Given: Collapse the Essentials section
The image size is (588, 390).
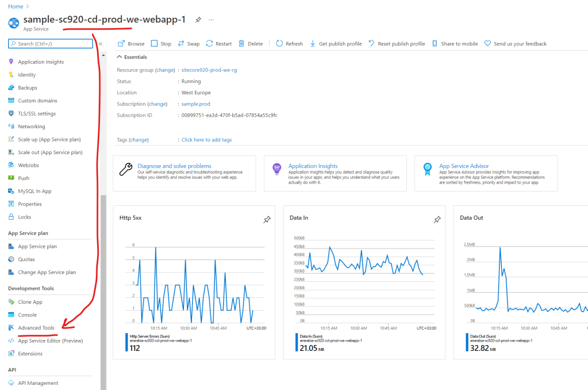Looking at the screenshot, I should click(x=120, y=57).
